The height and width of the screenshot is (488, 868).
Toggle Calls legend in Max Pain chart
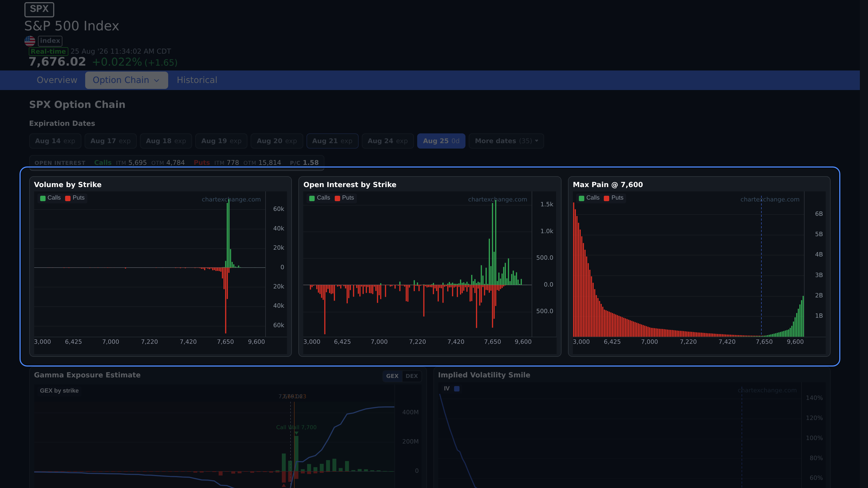point(589,198)
